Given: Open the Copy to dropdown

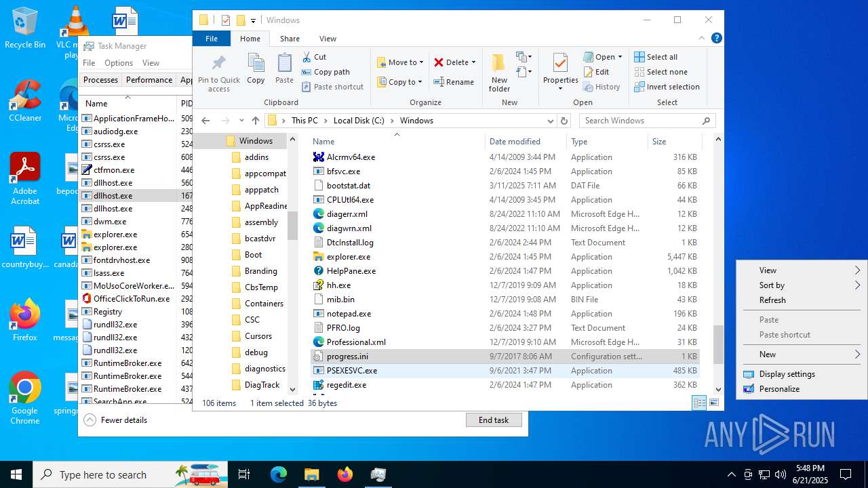Looking at the screenshot, I should point(400,82).
